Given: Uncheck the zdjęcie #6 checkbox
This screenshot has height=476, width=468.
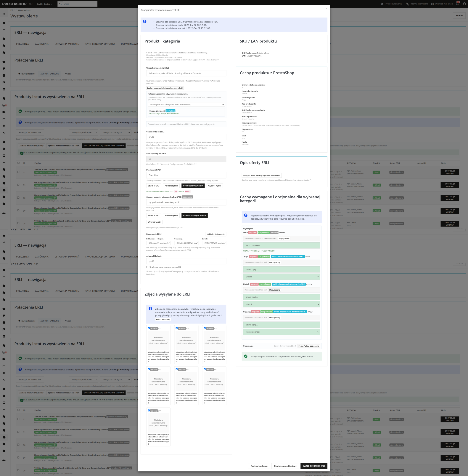Looking at the screenshot, I should [x=205, y=369].
